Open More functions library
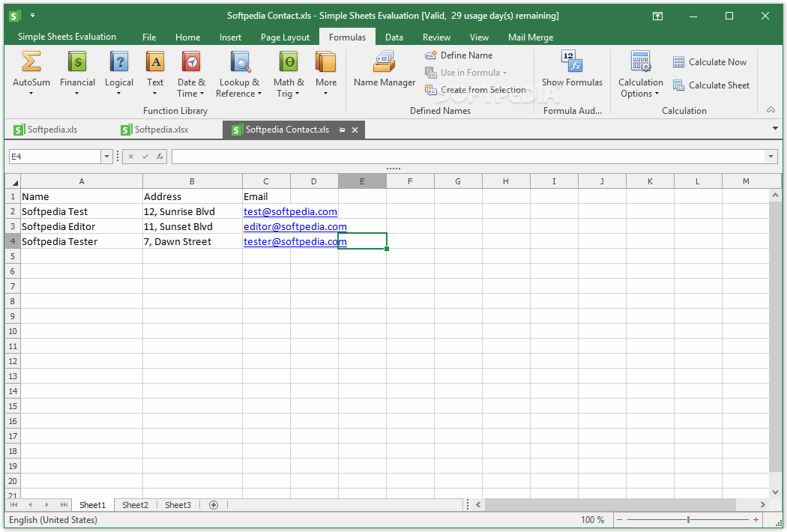 point(326,73)
